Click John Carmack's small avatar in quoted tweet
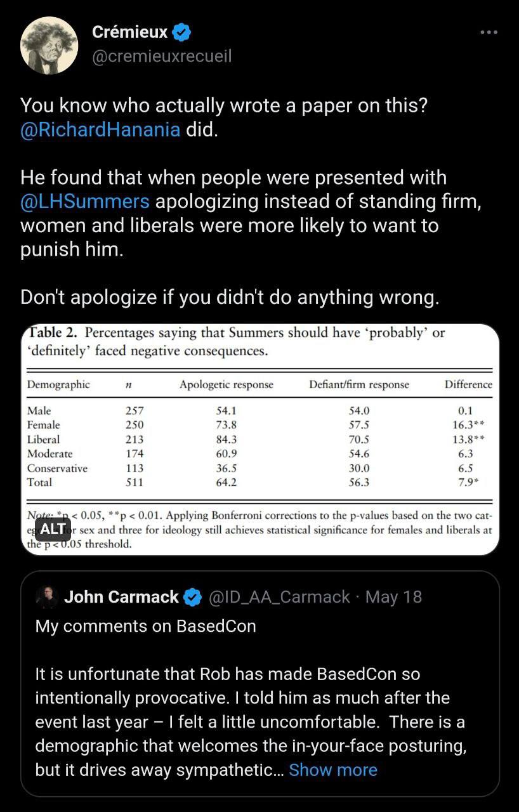The image size is (519, 812). pyautogui.click(x=47, y=597)
